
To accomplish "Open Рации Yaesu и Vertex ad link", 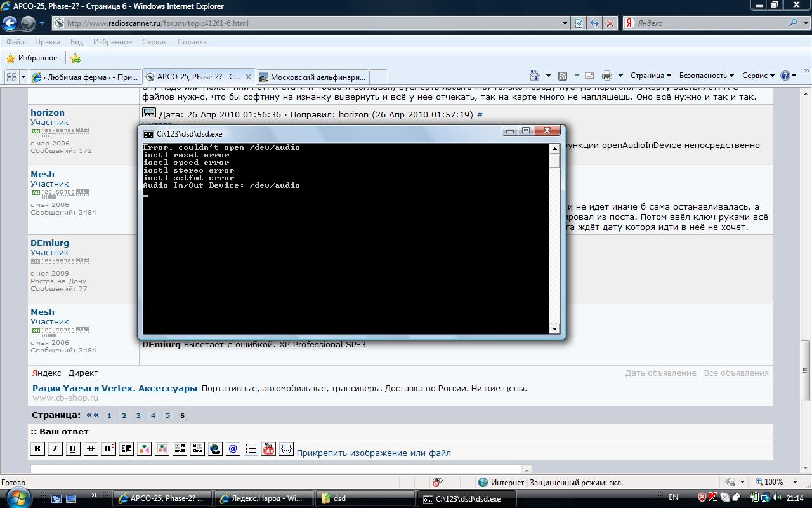I will pos(115,388).
